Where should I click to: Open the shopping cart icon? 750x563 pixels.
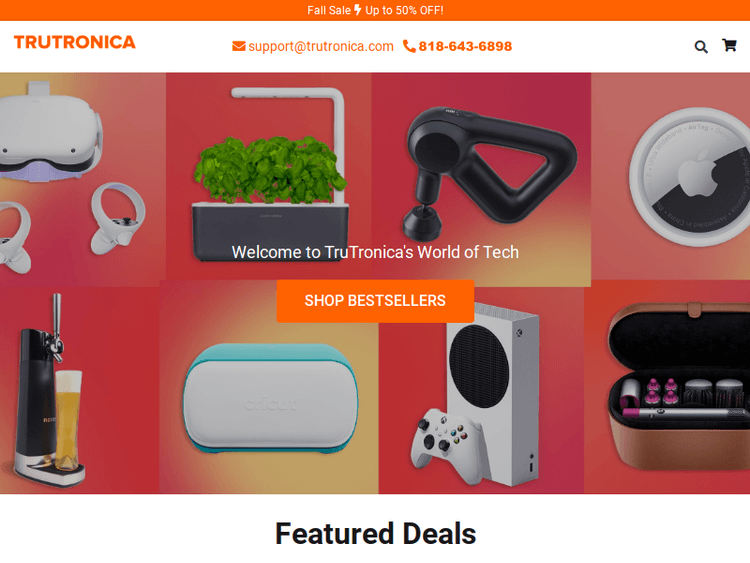[729, 45]
